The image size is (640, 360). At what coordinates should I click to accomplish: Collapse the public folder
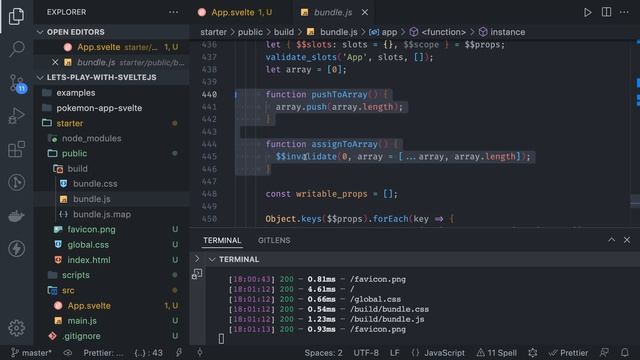pos(74,153)
